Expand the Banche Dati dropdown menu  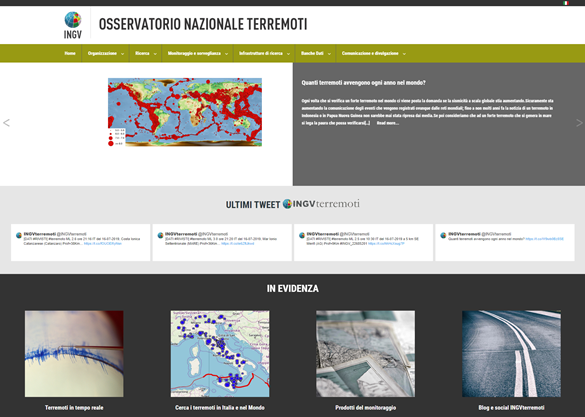pos(316,53)
